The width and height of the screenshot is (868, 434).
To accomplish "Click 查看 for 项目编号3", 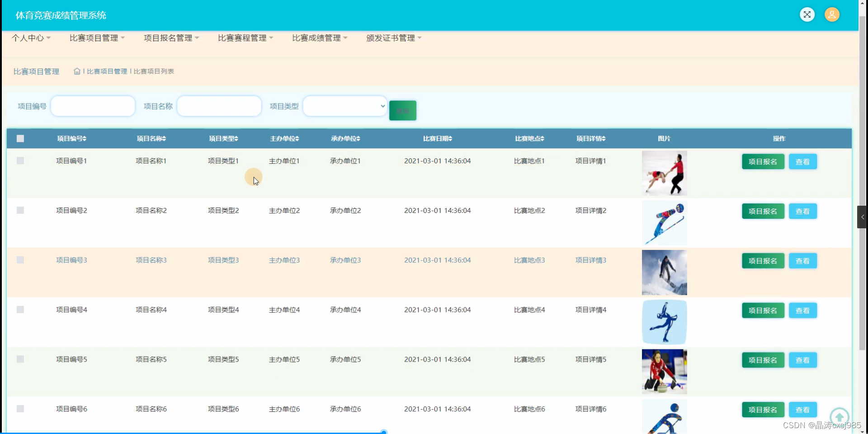I will tap(803, 261).
